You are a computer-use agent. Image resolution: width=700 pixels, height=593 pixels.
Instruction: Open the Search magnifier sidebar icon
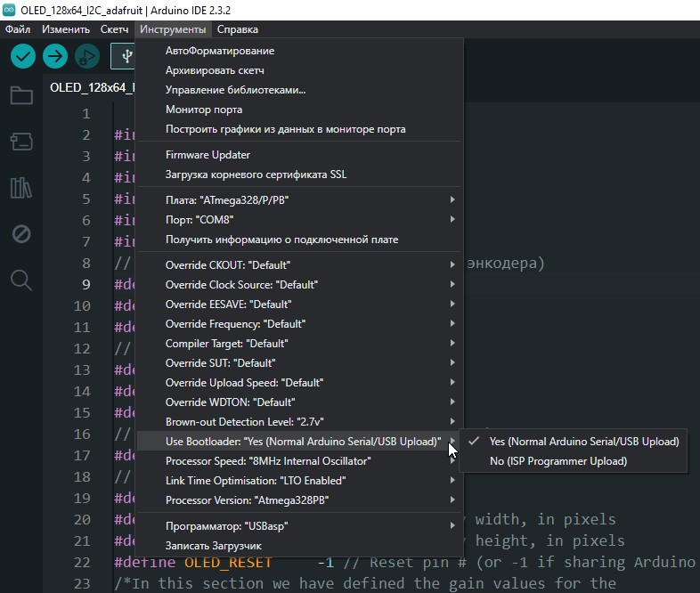21,280
